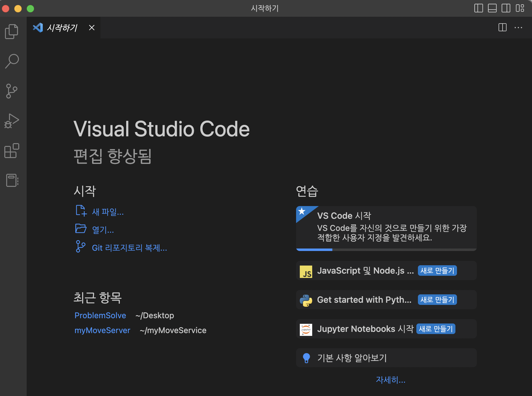Open 기본 사항 알아보기 walkthrough
This screenshot has width=532, height=396.
coord(386,358)
